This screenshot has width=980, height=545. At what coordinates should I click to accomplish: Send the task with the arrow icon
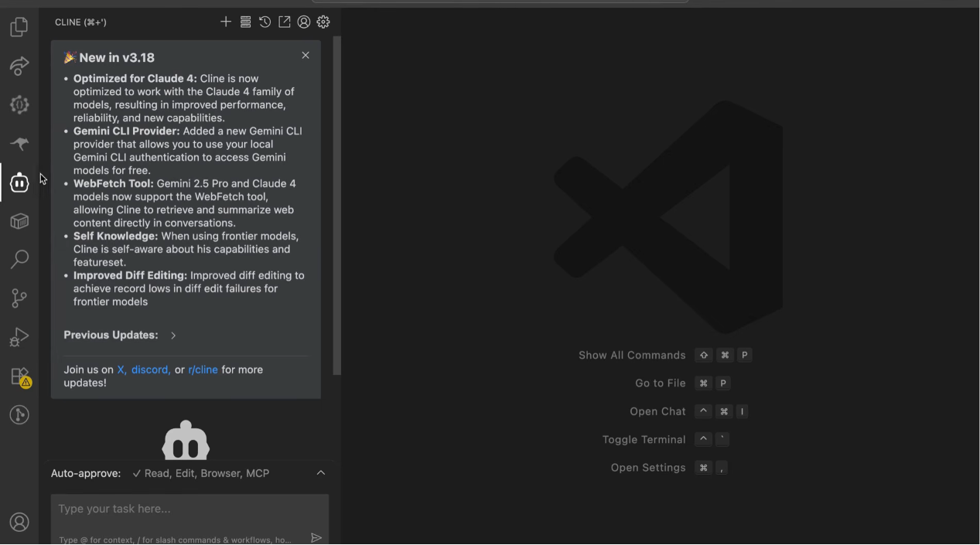[316, 538]
